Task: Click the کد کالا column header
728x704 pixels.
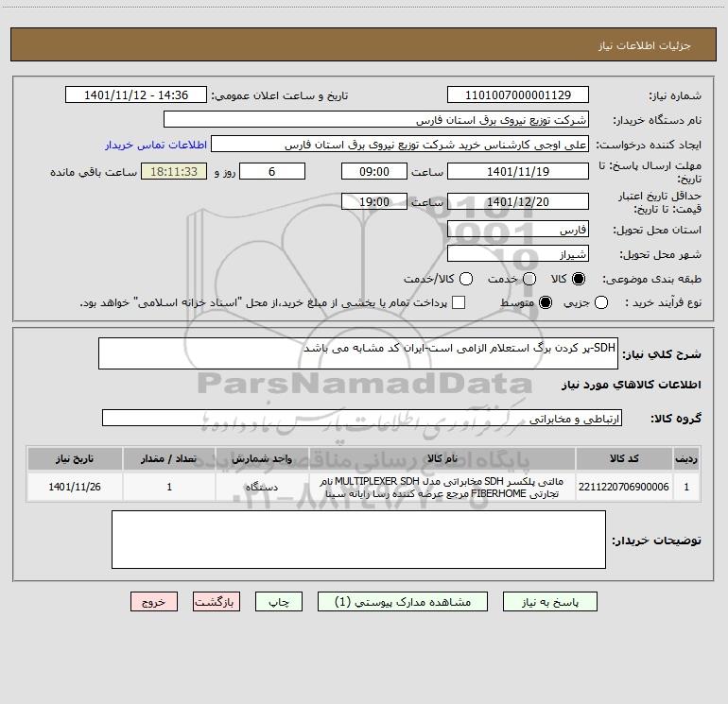Action: (x=624, y=458)
